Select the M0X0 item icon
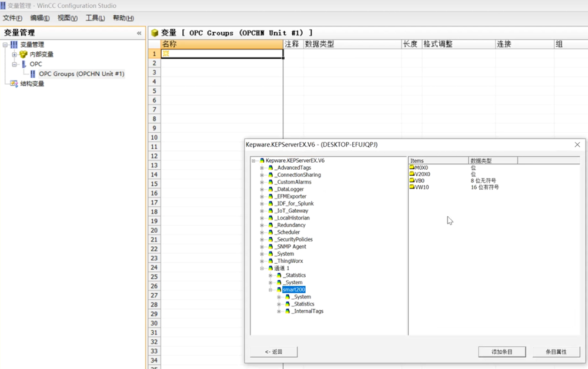Viewport: 588px width, 369px height. 412,167
